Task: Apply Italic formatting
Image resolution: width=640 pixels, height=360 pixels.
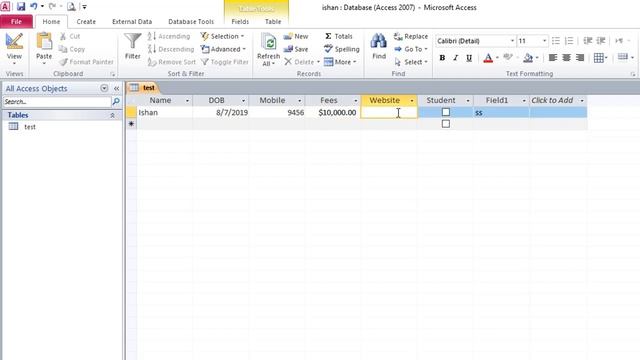Action: click(456, 58)
